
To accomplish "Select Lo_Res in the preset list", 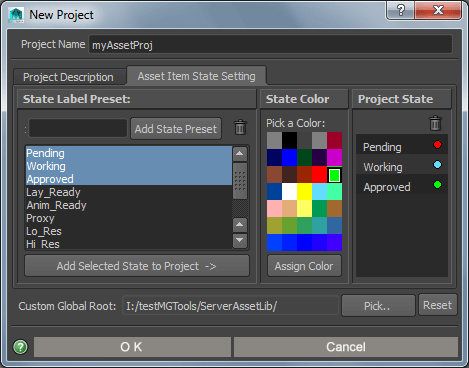I will (x=129, y=231).
